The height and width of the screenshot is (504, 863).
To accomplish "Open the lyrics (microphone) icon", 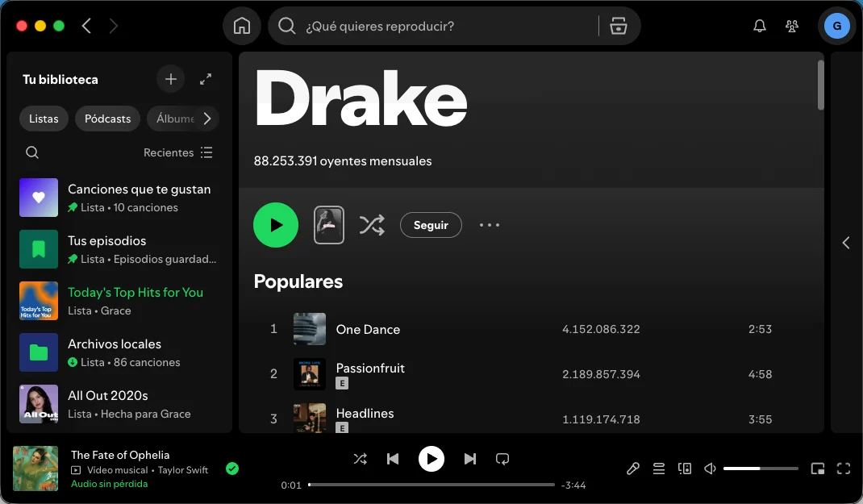I will [633, 468].
